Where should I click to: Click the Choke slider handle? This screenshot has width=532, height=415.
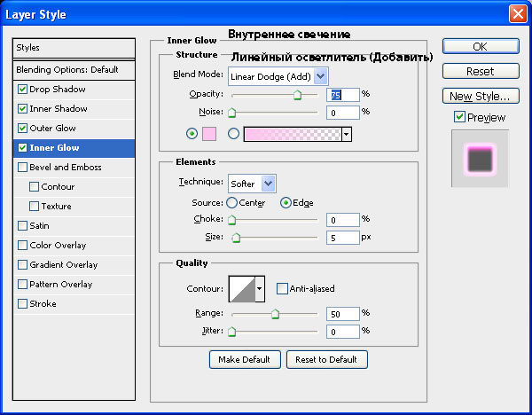point(232,220)
